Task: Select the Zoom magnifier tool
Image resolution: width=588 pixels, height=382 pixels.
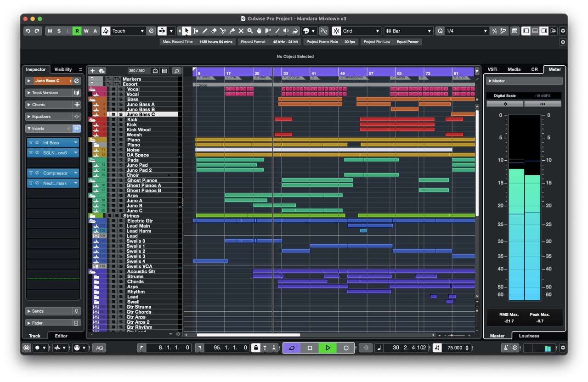Action: (x=250, y=31)
